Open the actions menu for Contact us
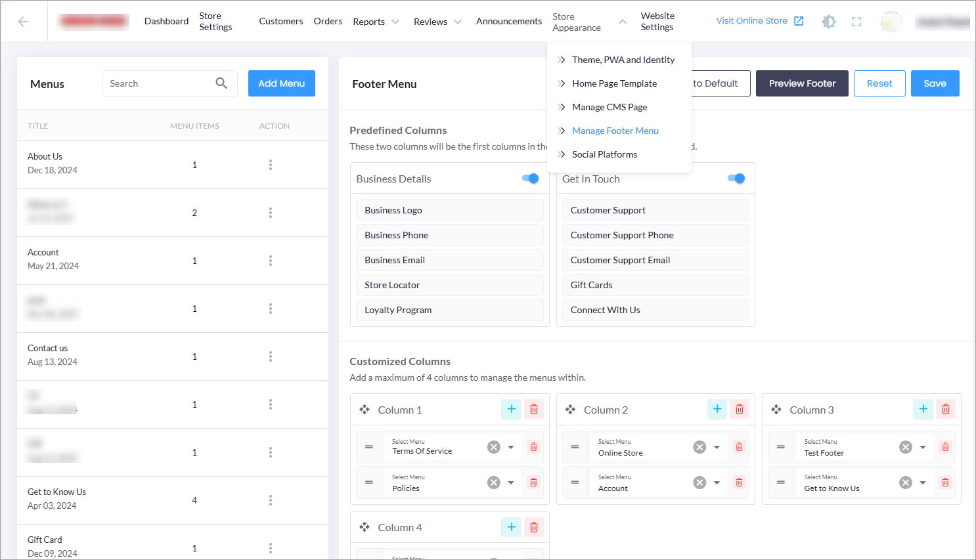This screenshot has height=560, width=976. (x=270, y=356)
